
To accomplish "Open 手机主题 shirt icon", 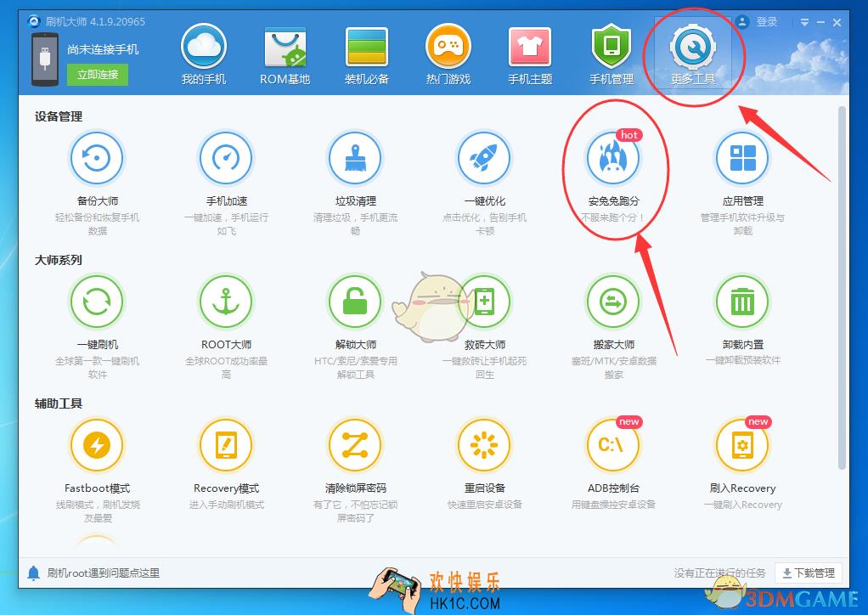I will coord(530,47).
